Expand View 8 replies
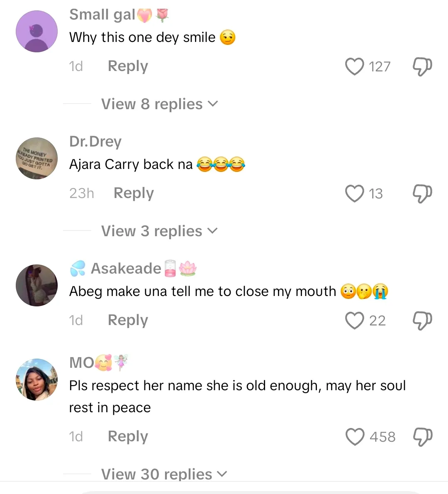Screen dimensions: 448x494 coord(159,104)
